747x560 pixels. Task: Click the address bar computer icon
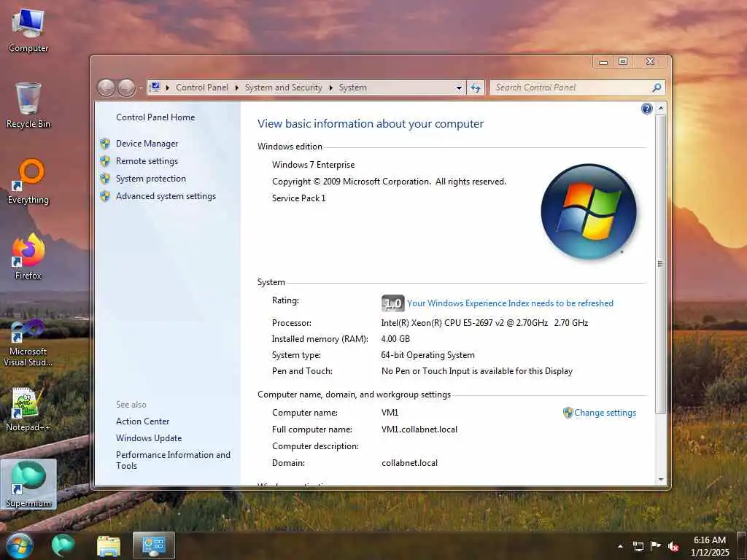155,87
